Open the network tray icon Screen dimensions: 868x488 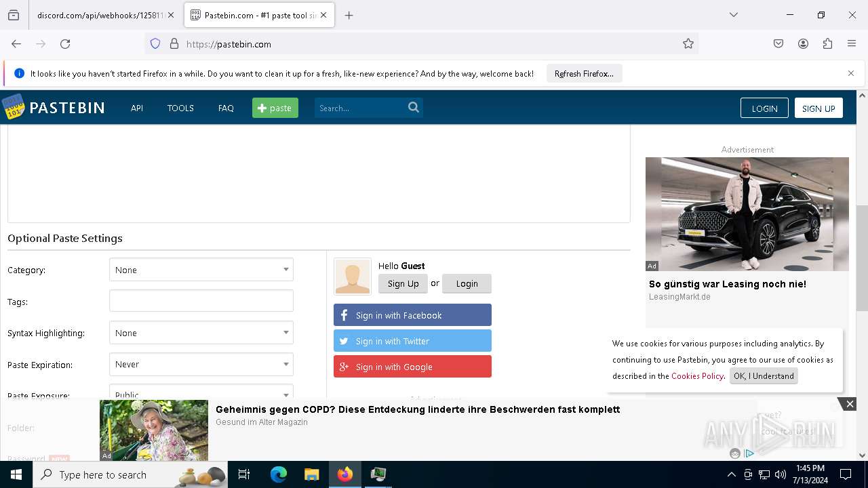pos(764,474)
